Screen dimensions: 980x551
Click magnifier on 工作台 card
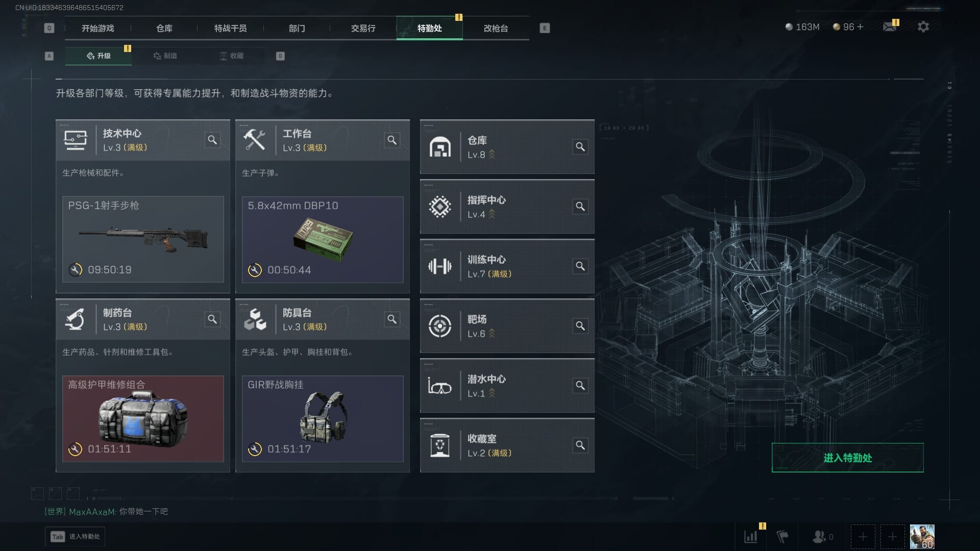click(392, 140)
